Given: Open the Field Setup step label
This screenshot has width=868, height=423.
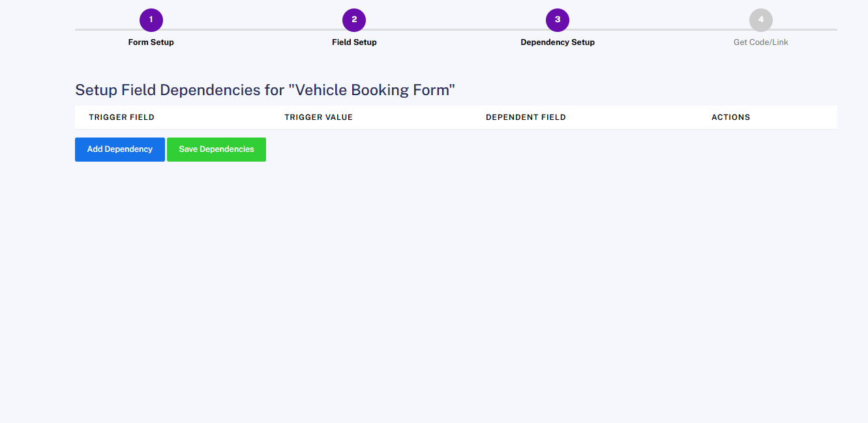Looking at the screenshot, I should click(x=354, y=42).
